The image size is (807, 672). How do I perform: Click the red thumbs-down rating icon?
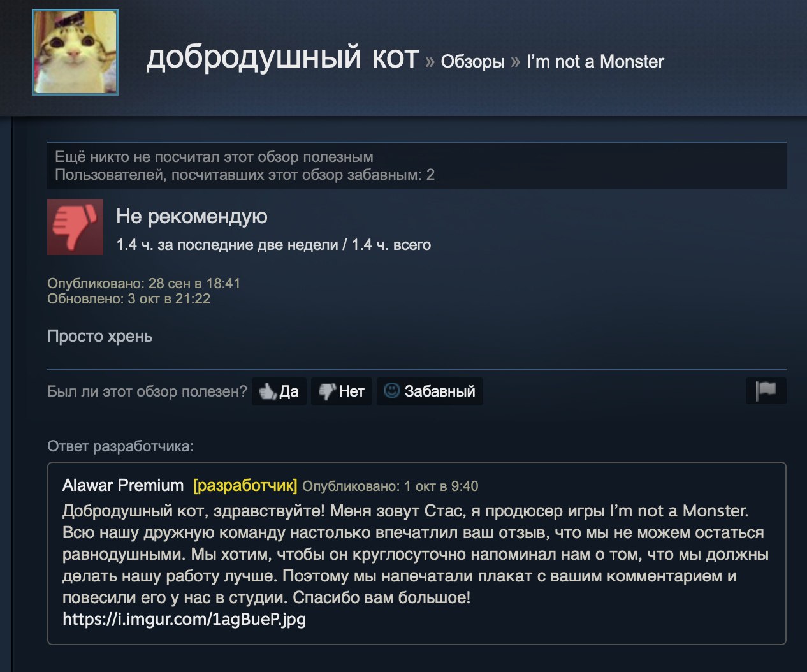pos(75,227)
